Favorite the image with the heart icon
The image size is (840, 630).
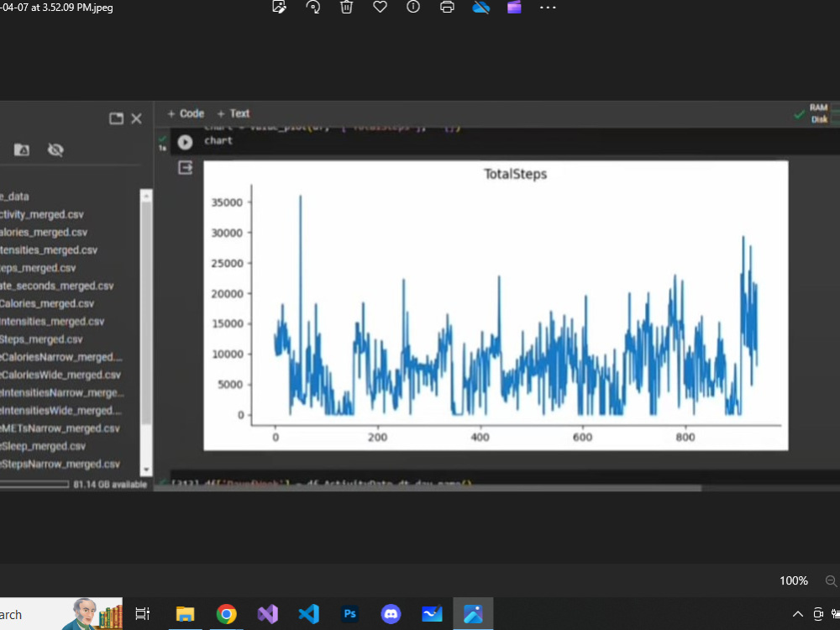(x=380, y=7)
